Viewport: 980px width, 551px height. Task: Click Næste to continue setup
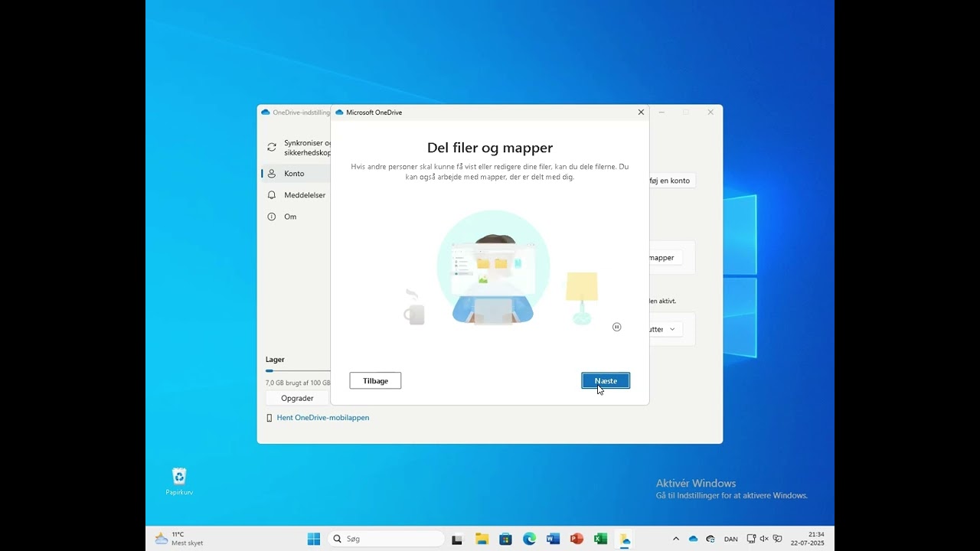606,380
